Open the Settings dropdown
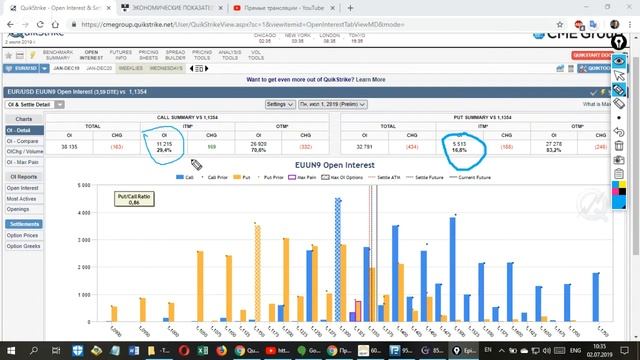The height and width of the screenshot is (360, 640). point(280,104)
